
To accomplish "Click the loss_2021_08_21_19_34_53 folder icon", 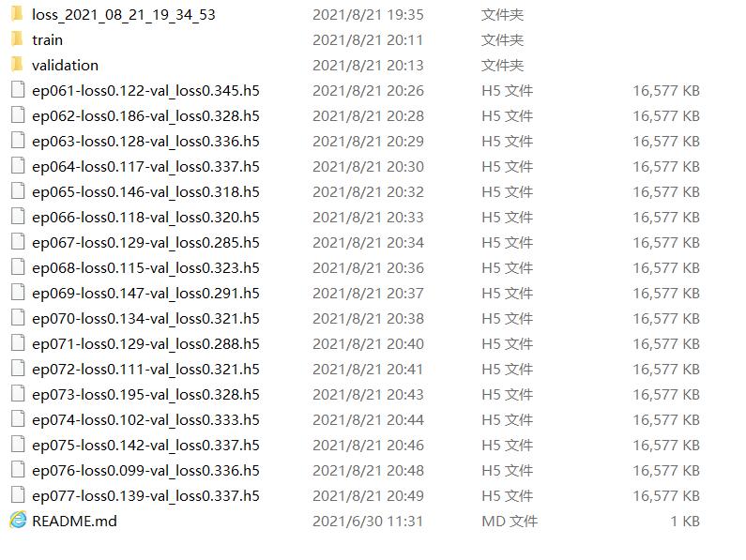I will pos(17,14).
